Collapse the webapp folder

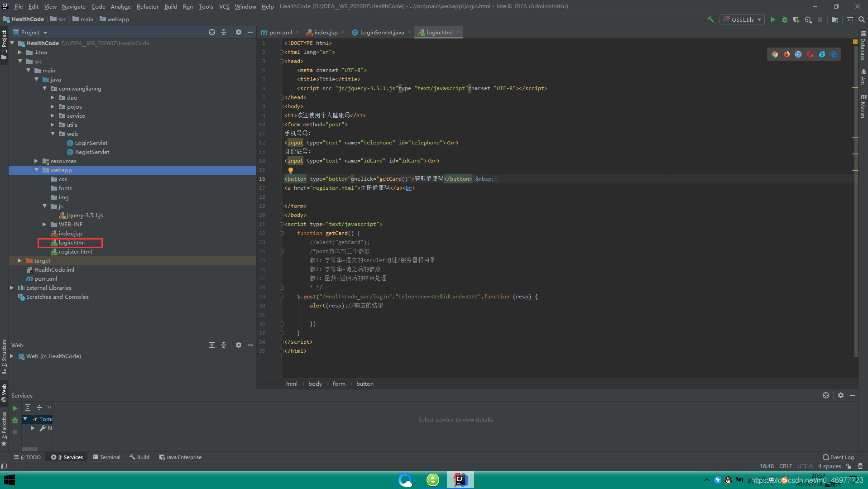[36, 170]
